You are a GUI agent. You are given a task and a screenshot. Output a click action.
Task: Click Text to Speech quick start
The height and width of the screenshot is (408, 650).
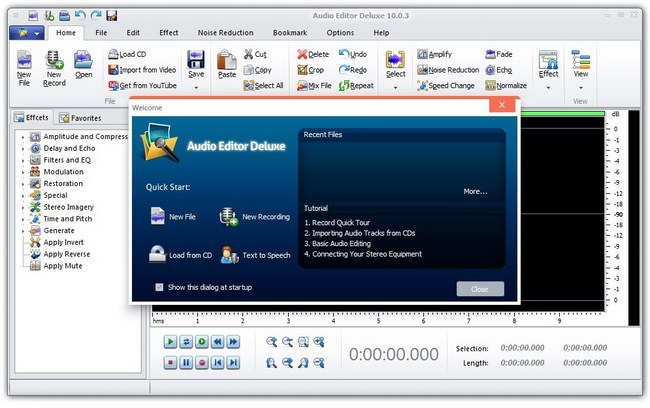click(x=255, y=255)
